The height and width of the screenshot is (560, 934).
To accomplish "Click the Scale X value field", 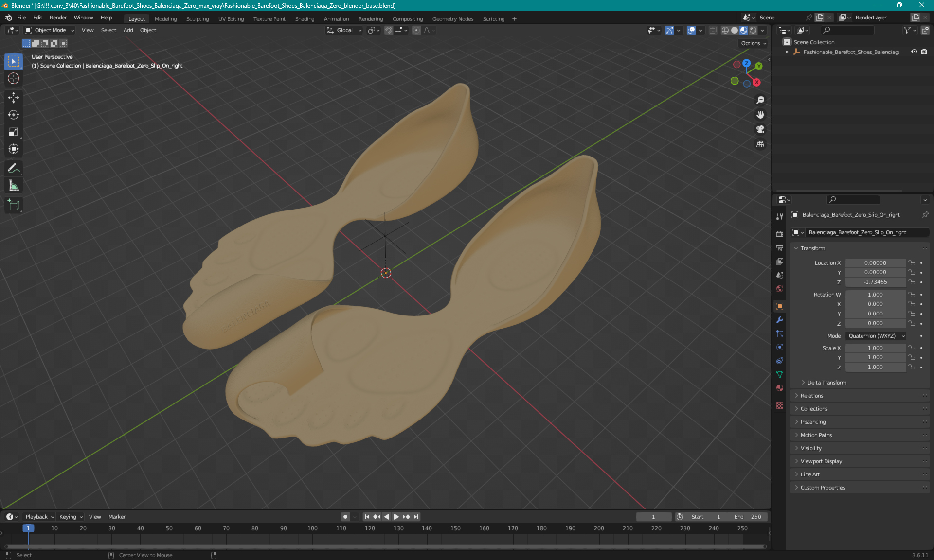I will [x=875, y=348].
